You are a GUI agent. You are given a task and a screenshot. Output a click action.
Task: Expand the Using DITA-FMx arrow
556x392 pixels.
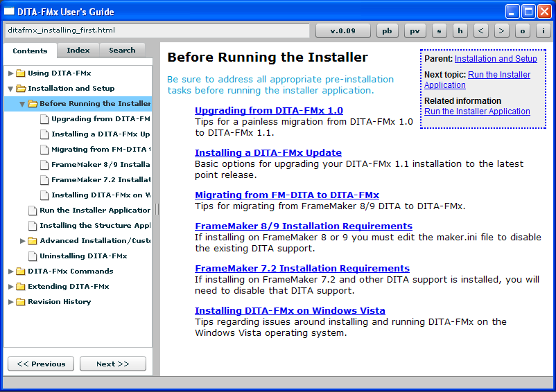coord(10,73)
